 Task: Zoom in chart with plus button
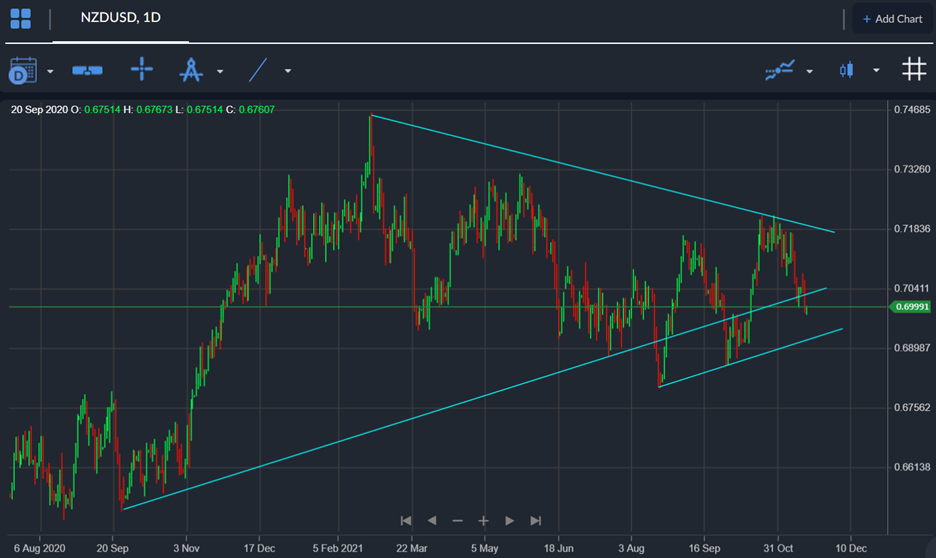tap(484, 521)
